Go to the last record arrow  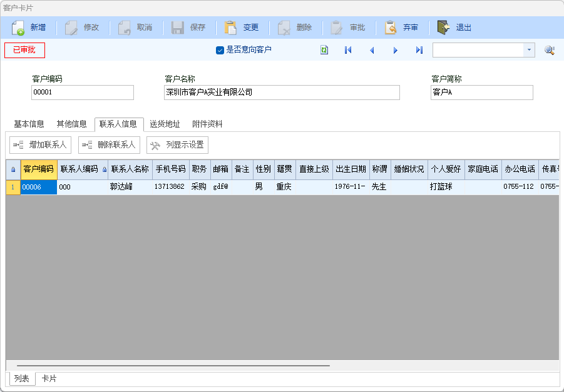pos(419,50)
